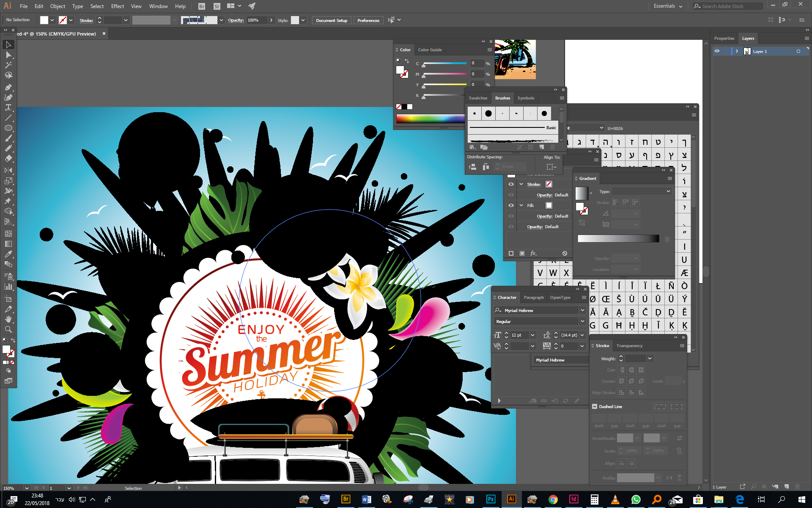Select the Zoom tool

point(8,329)
